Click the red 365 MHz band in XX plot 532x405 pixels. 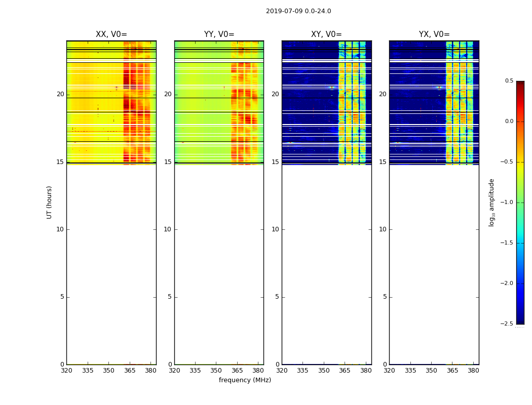[x=126, y=103]
